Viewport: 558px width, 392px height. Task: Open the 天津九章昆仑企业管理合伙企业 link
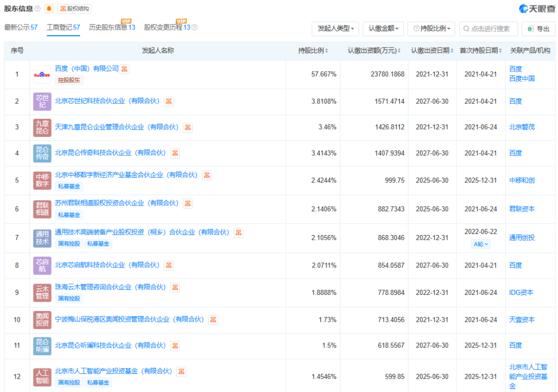tap(117, 127)
